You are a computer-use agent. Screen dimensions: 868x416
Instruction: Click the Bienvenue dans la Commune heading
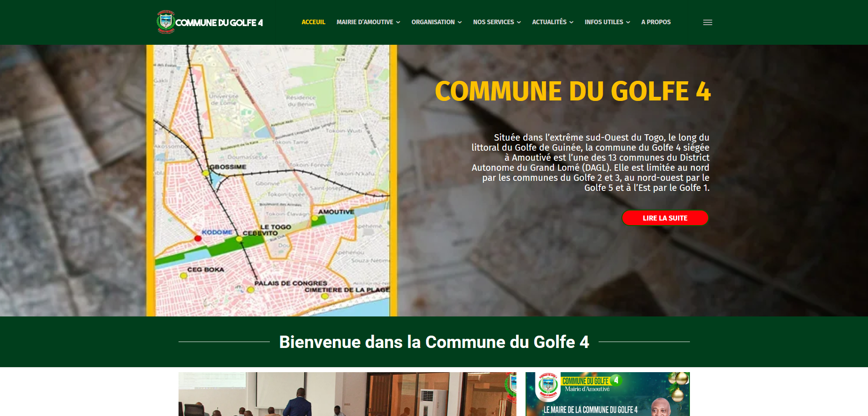click(434, 341)
